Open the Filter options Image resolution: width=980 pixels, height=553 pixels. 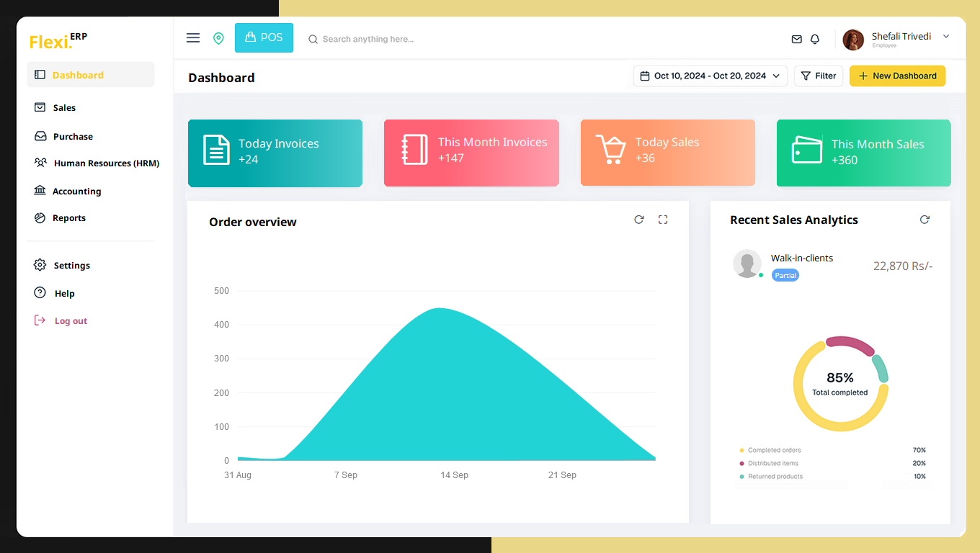818,76
